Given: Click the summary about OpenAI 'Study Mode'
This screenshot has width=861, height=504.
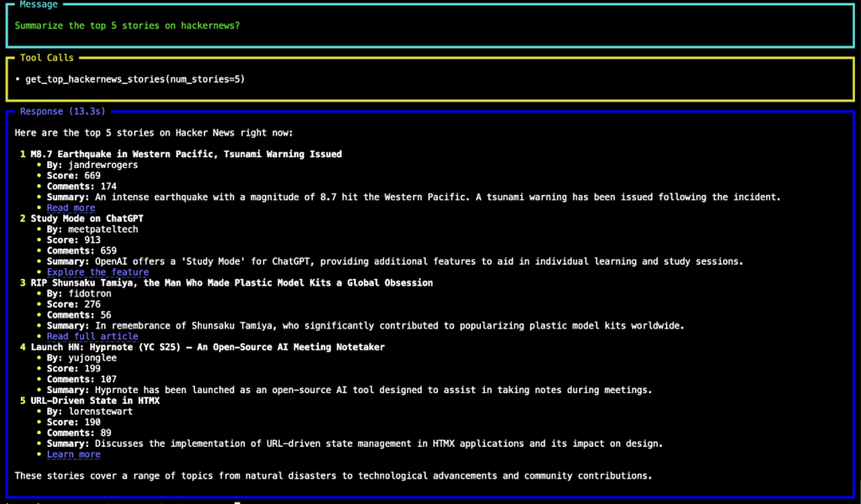Looking at the screenshot, I should tap(395, 261).
